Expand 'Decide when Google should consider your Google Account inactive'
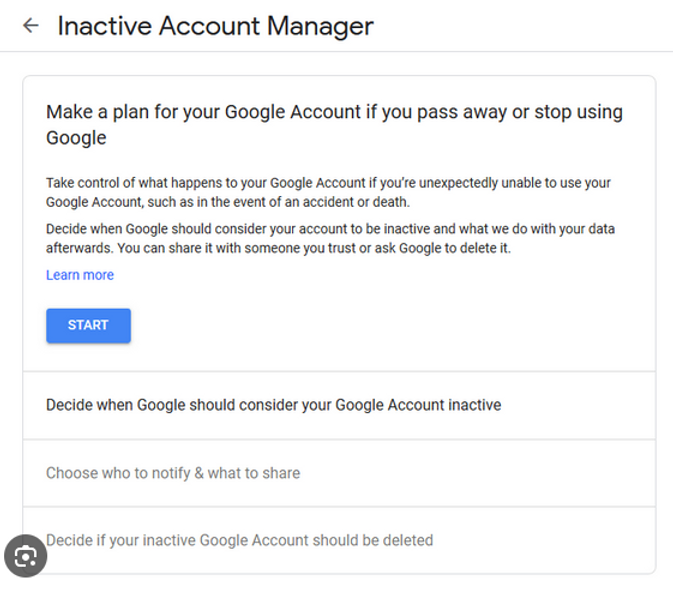The width and height of the screenshot is (673, 590). click(339, 405)
